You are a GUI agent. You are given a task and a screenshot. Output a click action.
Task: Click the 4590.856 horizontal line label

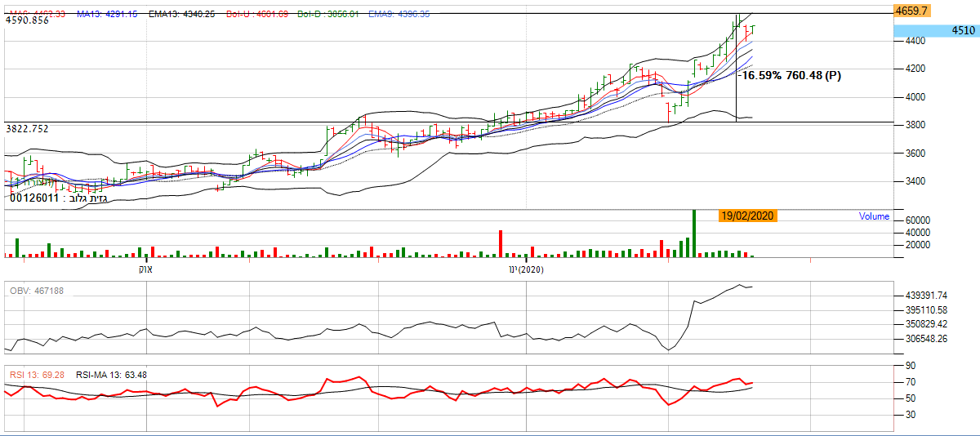coord(28,20)
